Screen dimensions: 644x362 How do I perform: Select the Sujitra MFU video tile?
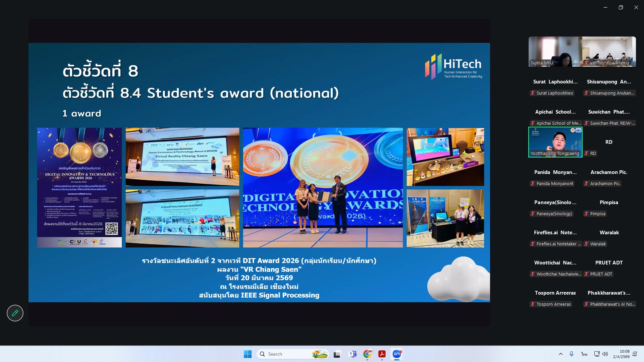tap(555, 52)
